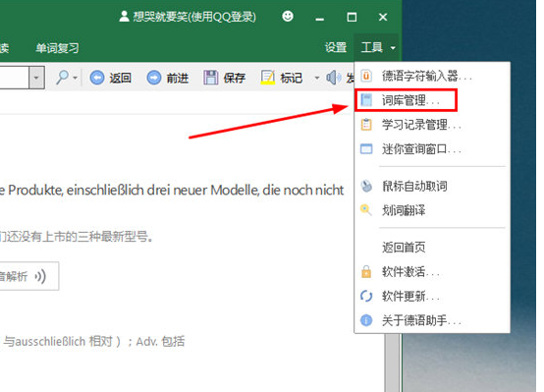This screenshot has height=392, width=544.
Task: Click the blue back arrow icon
Action: coord(97,78)
